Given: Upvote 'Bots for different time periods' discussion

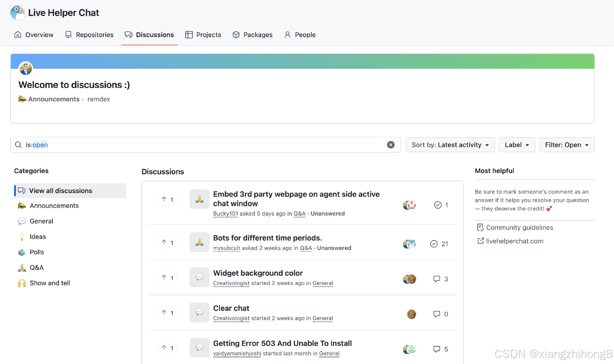Looking at the screenshot, I should 168,242.
